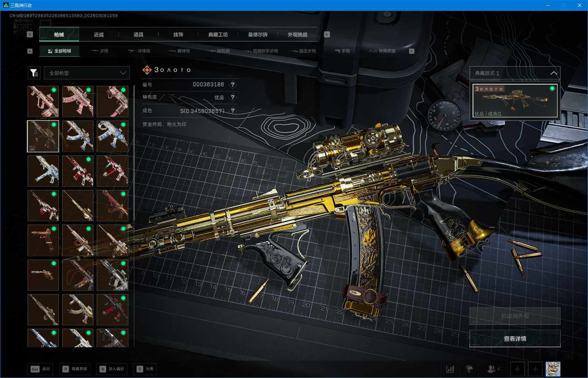Viewport: 588px width, 378px height.
Task: Open the 外观挑战 tab
Action: (x=297, y=34)
